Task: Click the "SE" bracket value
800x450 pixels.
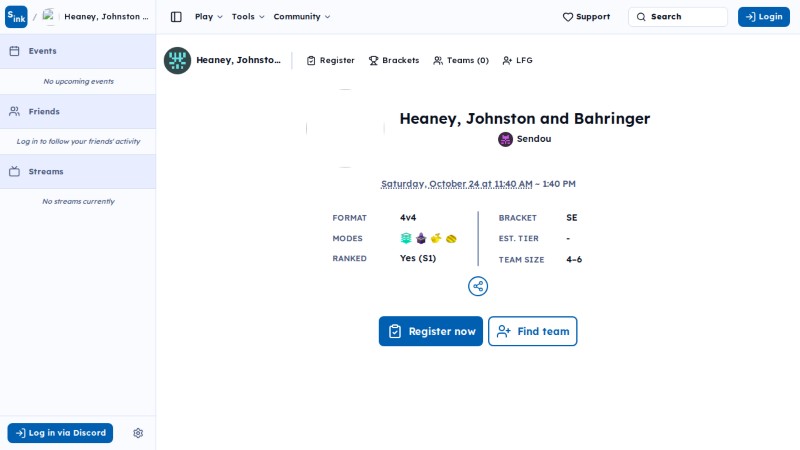Action: point(571,218)
